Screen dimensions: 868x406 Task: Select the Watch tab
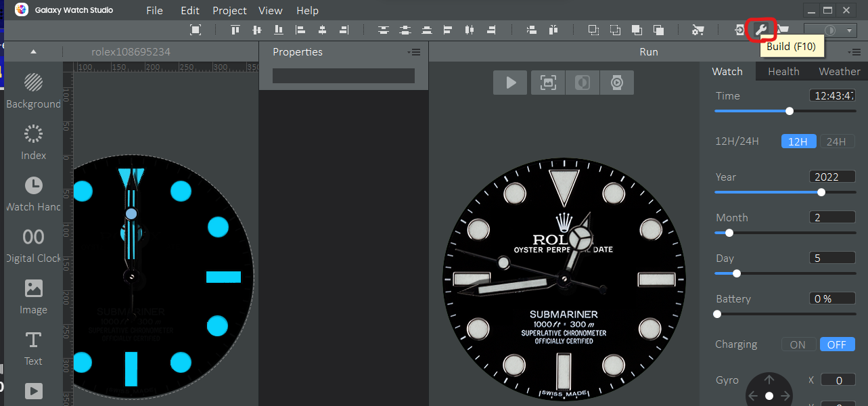click(x=727, y=71)
